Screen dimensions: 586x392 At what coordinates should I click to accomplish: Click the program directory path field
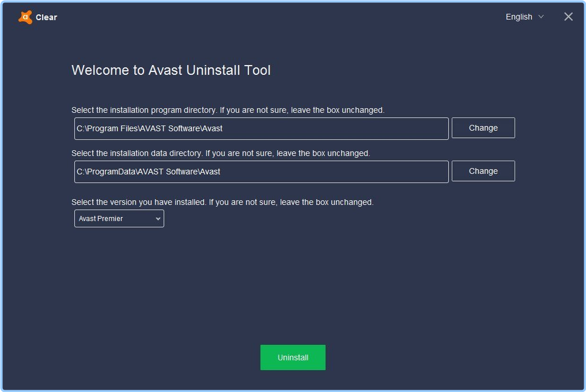[261, 128]
